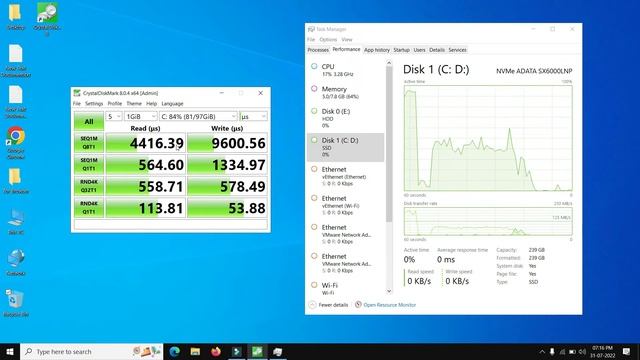Open test count dropdown showing 5
Image resolution: width=640 pixels, height=360 pixels.
[x=114, y=116]
